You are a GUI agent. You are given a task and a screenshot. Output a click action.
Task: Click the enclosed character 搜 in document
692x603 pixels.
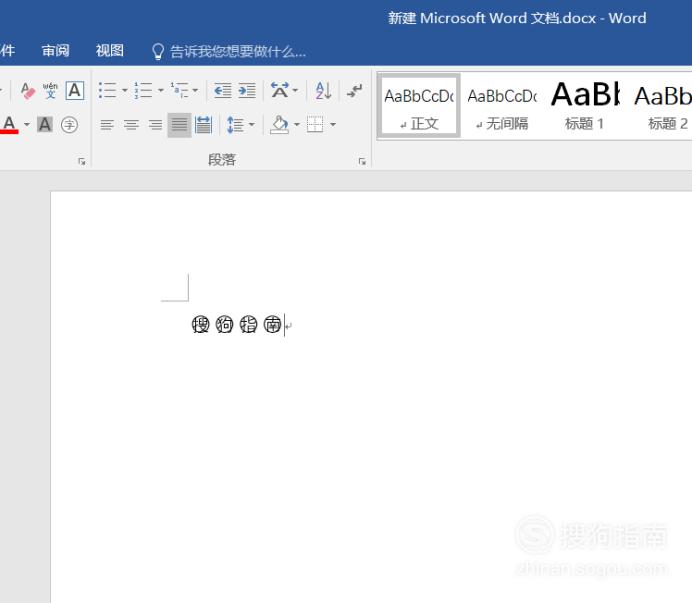[x=200, y=324]
